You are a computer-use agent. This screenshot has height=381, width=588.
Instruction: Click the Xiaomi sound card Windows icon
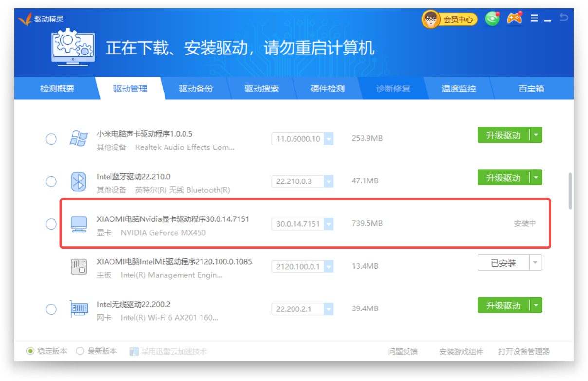coord(78,139)
